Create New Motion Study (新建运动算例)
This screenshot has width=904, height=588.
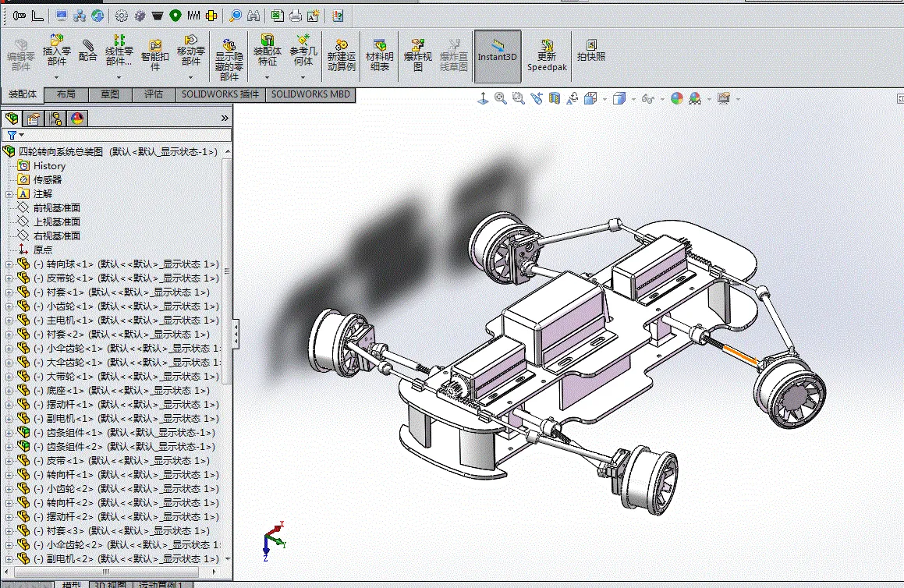(x=342, y=54)
